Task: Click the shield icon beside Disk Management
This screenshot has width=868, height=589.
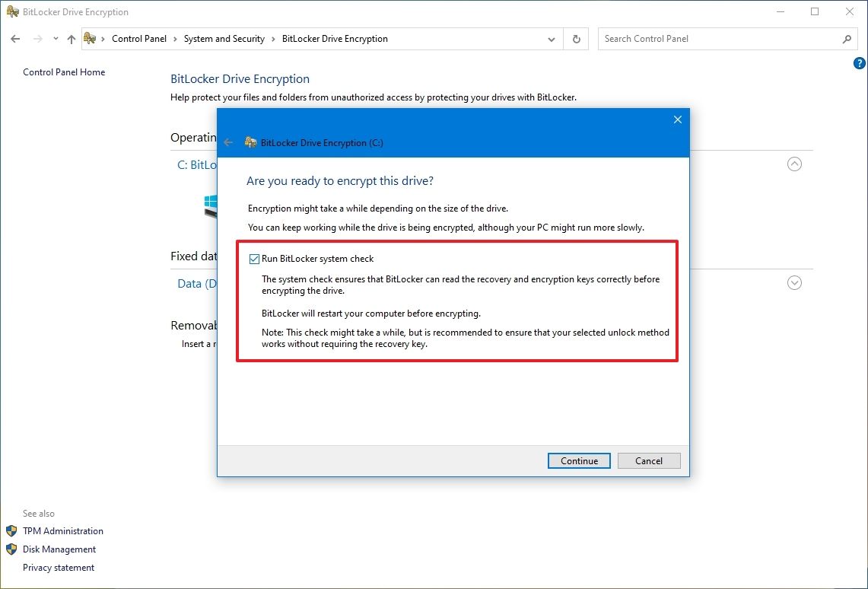Action: (x=11, y=549)
